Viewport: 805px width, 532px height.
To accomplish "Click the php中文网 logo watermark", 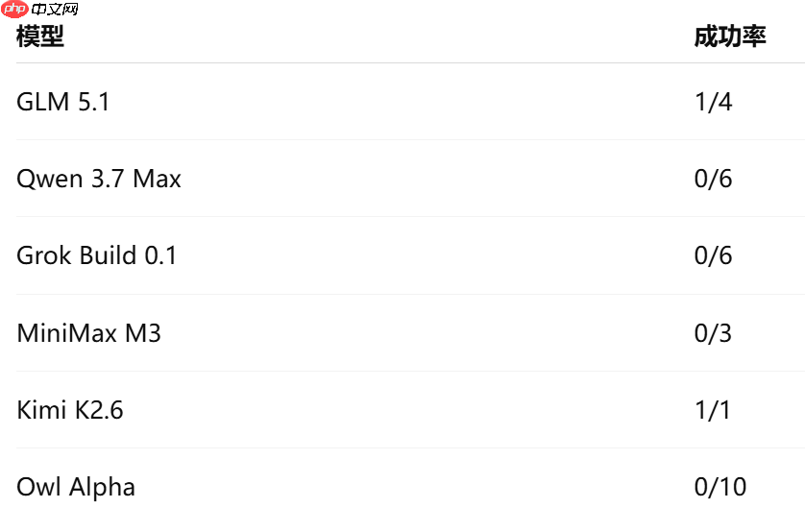I will click(39, 9).
